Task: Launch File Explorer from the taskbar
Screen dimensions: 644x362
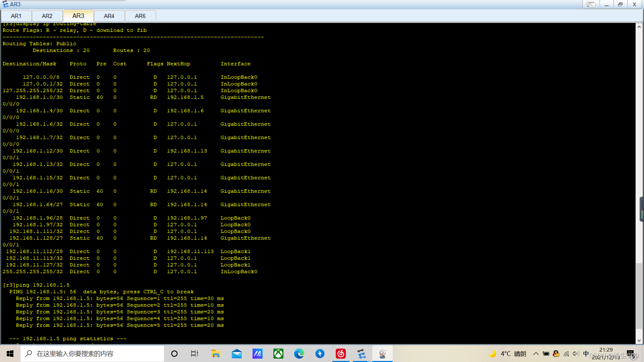Action: 215,354
